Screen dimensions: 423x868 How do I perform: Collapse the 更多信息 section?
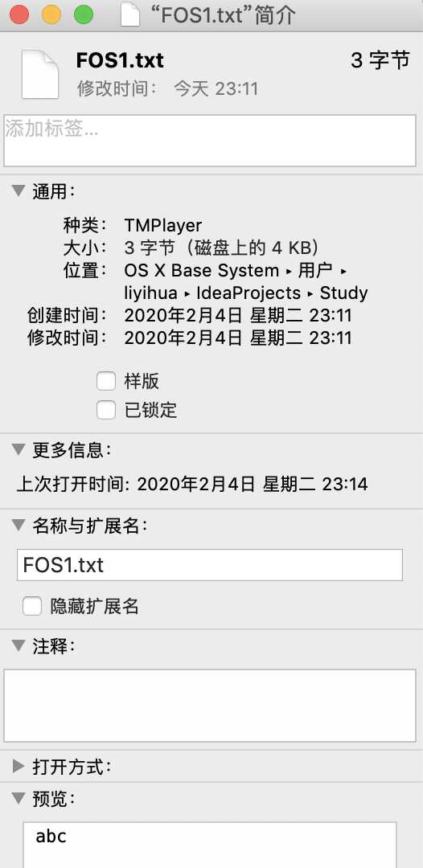(x=18, y=449)
